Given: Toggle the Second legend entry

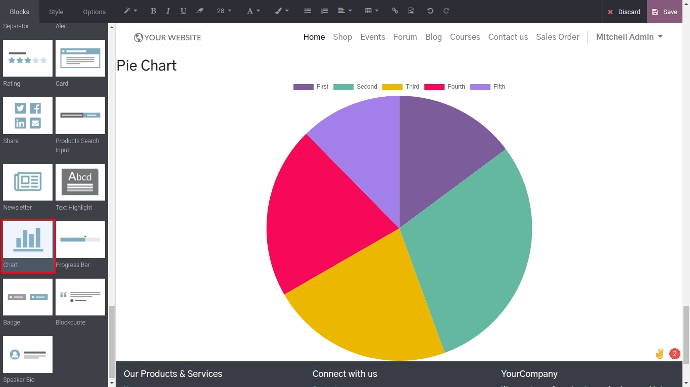Looking at the screenshot, I should pyautogui.click(x=355, y=87).
